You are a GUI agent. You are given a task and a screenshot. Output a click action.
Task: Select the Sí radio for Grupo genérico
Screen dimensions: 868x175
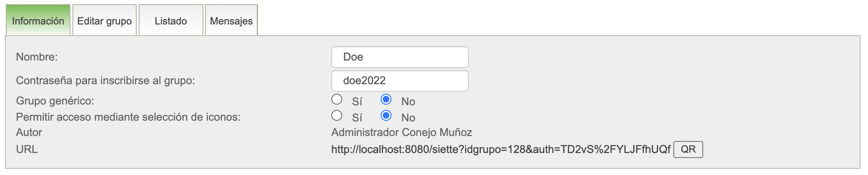tap(337, 100)
